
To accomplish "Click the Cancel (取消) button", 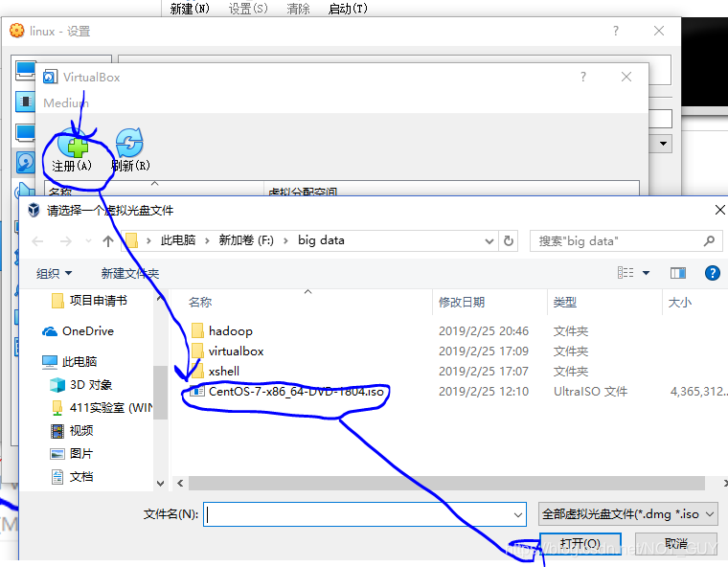I will pos(675,543).
